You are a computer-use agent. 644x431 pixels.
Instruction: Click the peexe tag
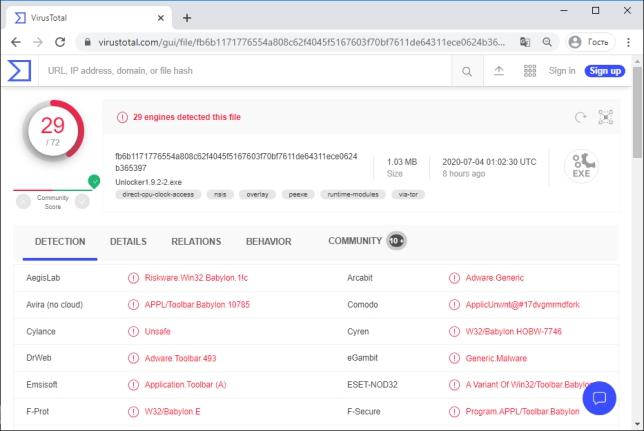point(298,194)
